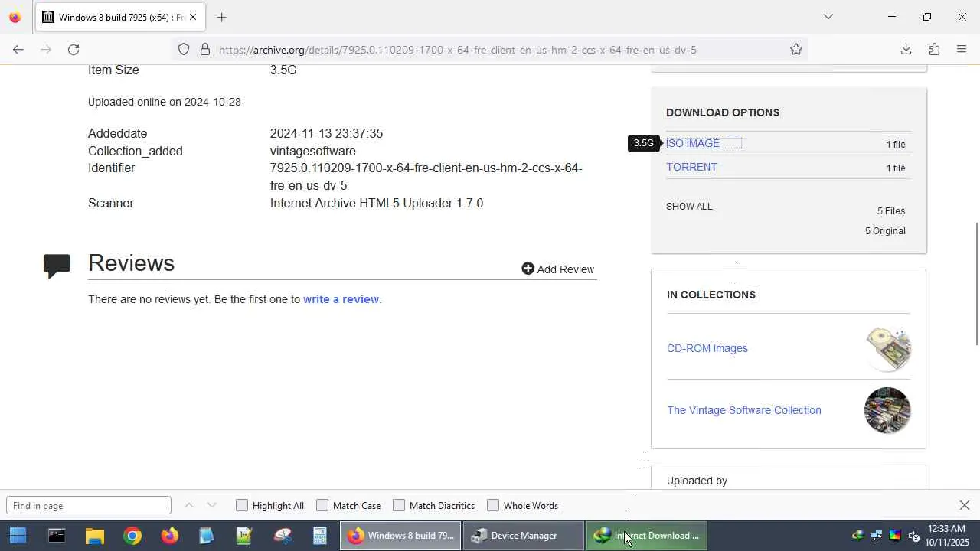Go to next find match arrow
Viewport: 980px width, 551px height.
[x=212, y=505]
